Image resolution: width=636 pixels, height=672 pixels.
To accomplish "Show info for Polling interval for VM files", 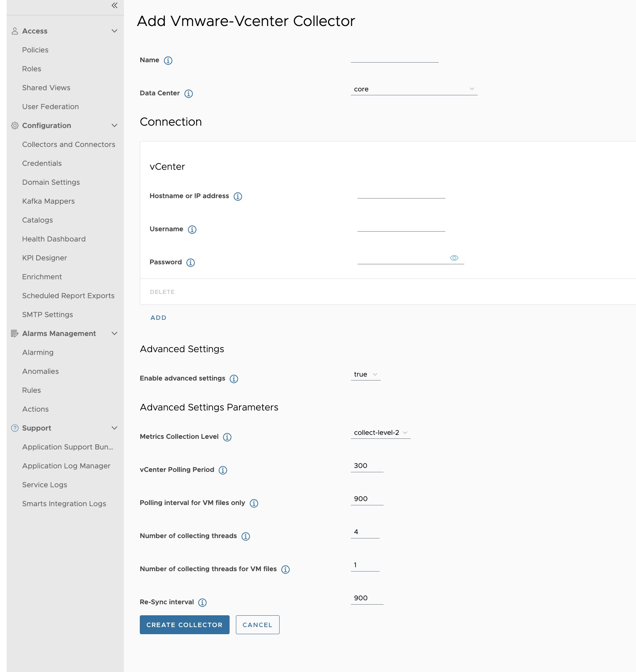I will (254, 503).
